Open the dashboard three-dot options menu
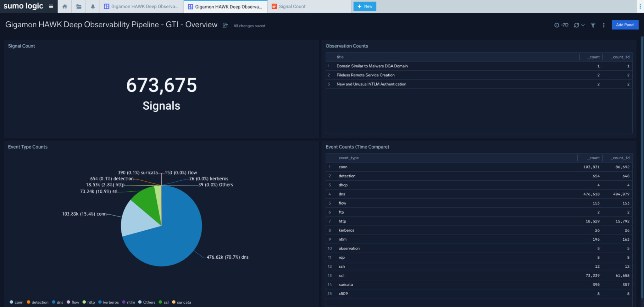Screen dimensions: 644x307 [603, 25]
